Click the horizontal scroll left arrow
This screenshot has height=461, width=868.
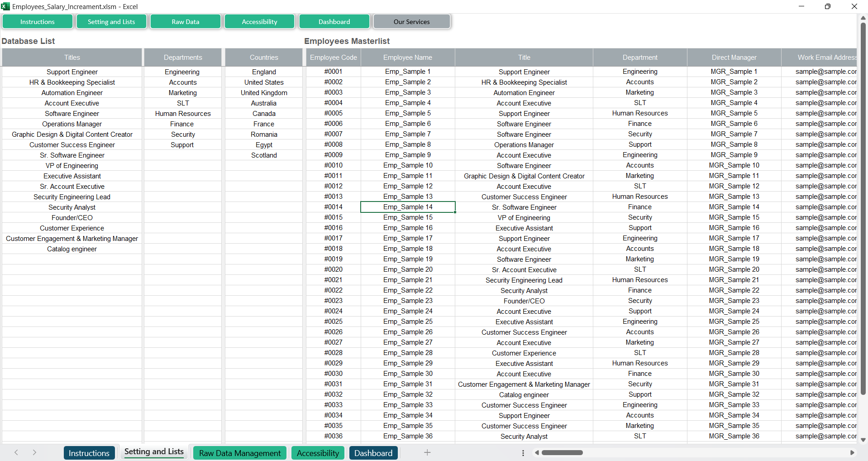[x=537, y=452]
